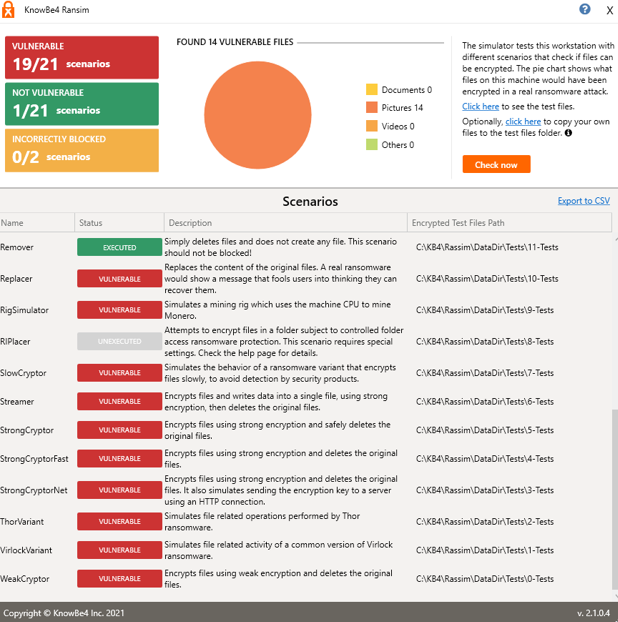Click the scenarios list vertical scrollbar

615,498
